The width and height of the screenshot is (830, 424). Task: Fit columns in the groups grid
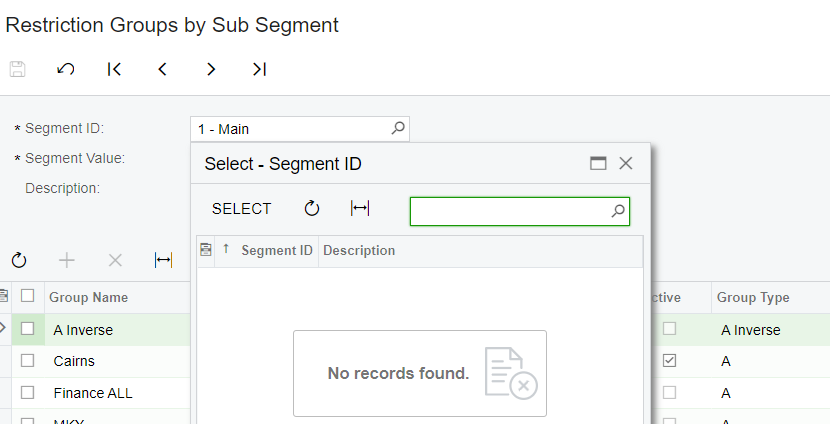163,260
